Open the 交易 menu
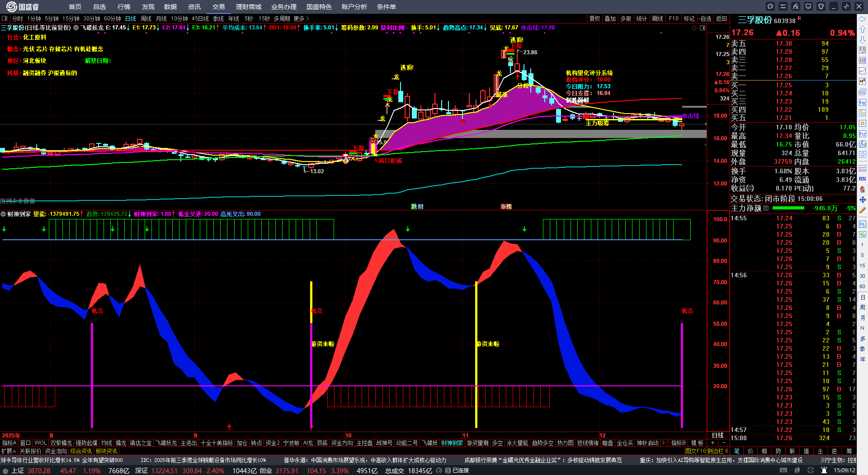The width and height of the screenshot is (868, 475). point(219,7)
